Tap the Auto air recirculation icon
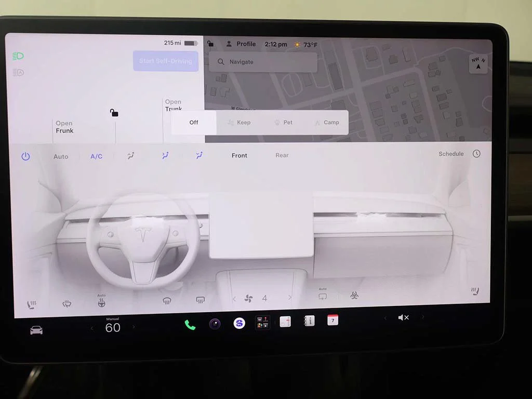This screenshot has height=399, width=532. click(323, 295)
